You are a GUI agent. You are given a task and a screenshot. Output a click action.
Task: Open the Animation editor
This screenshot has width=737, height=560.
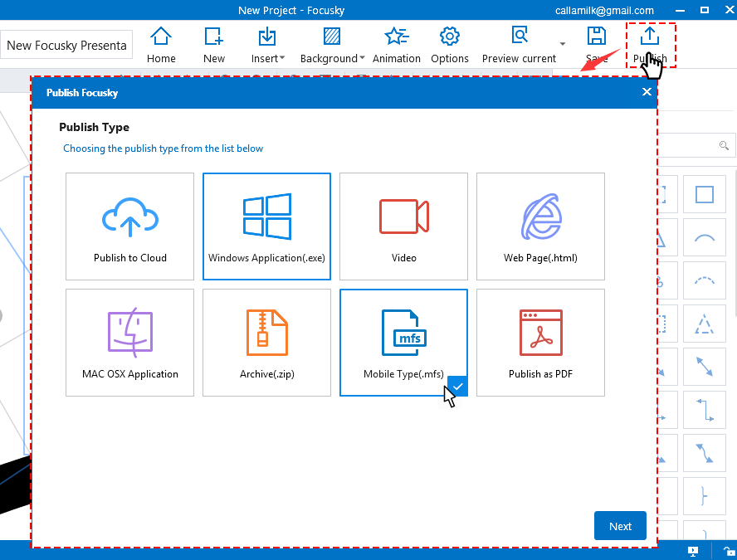pyautogui.click(x=396, y=45)
